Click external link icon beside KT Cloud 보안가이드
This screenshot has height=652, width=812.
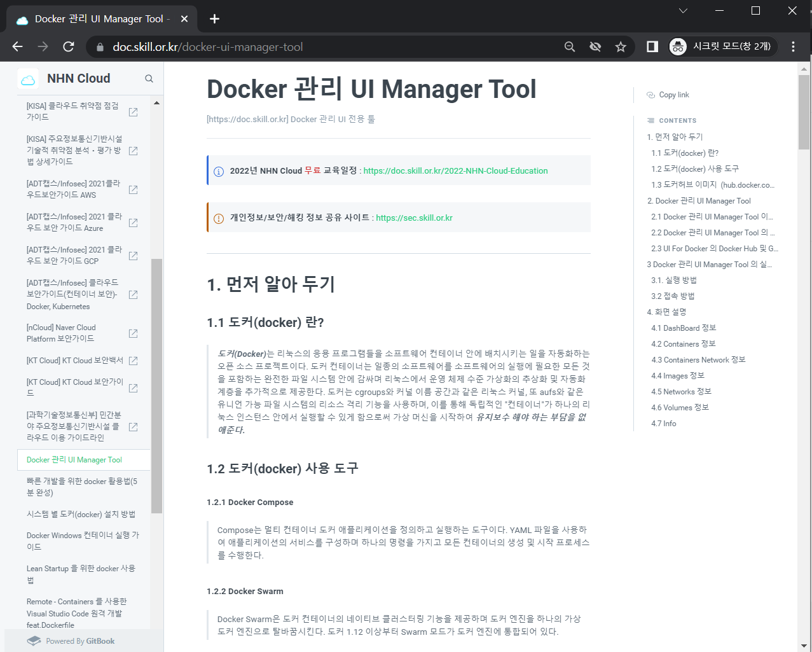tap(133, 388)
